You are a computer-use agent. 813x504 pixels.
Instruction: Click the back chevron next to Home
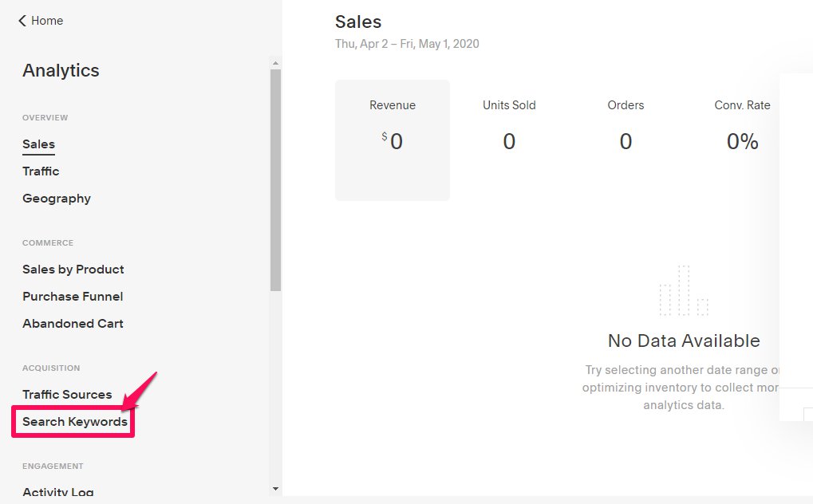click(x=22, y=21)
